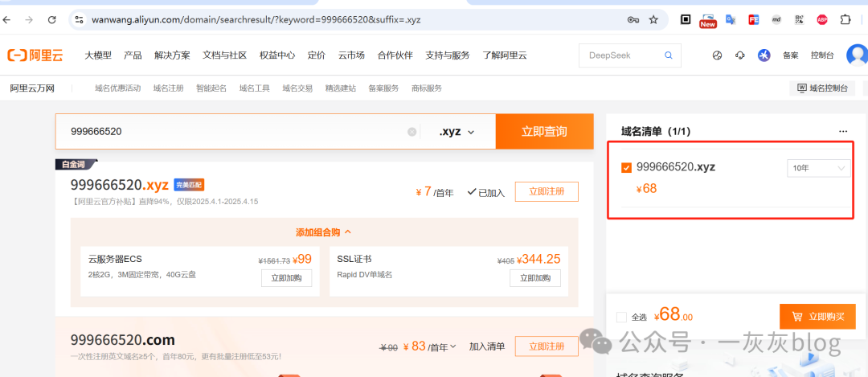Viewport: 868px width, 377px height.
Task: Go to the 域名交易 tab
Action: point(297,88)
